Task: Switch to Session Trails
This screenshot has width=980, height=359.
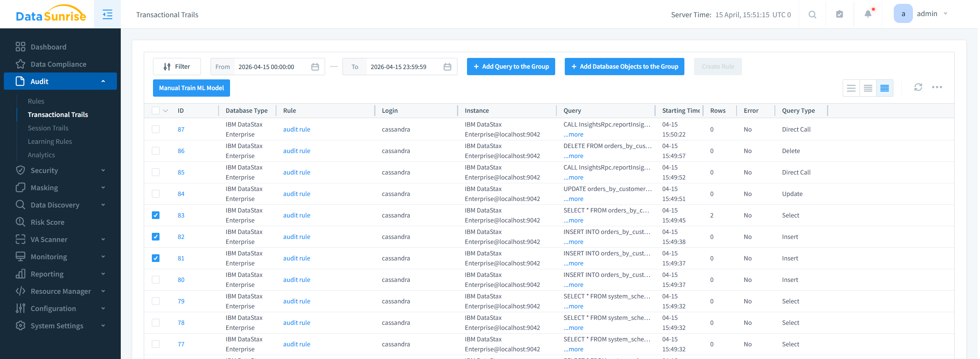Action: [48, 128]
